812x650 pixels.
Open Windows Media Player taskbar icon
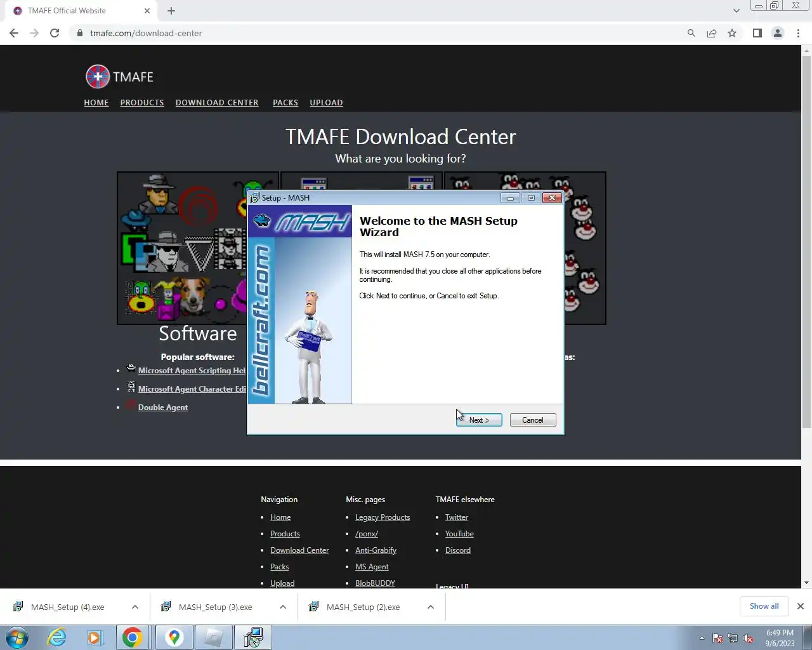pos(95,637)
